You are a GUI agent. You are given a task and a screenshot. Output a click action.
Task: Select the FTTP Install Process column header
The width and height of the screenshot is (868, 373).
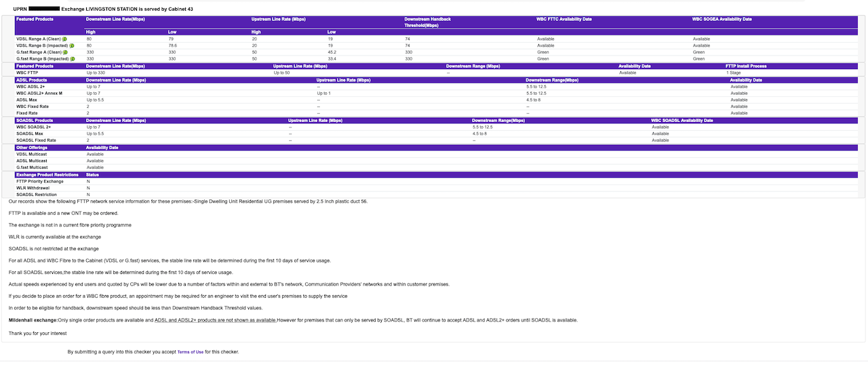point(746,66)
